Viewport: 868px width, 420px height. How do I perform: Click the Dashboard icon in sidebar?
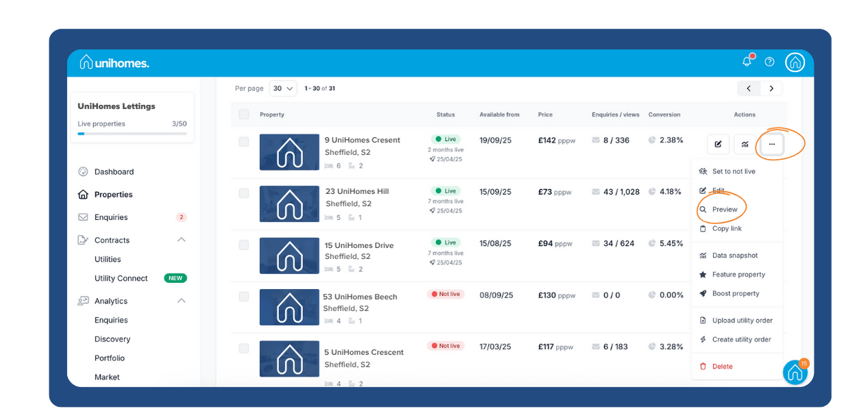[83, 172]
